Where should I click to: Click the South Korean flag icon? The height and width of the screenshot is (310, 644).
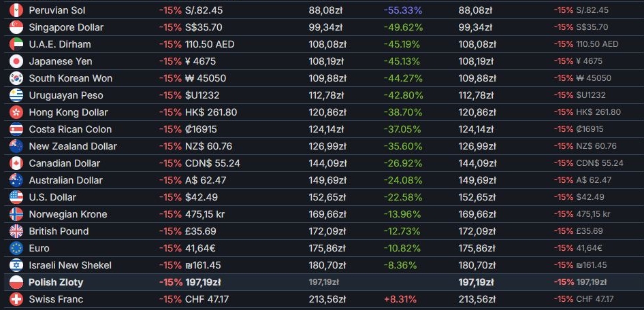click(x=17, y=78)
